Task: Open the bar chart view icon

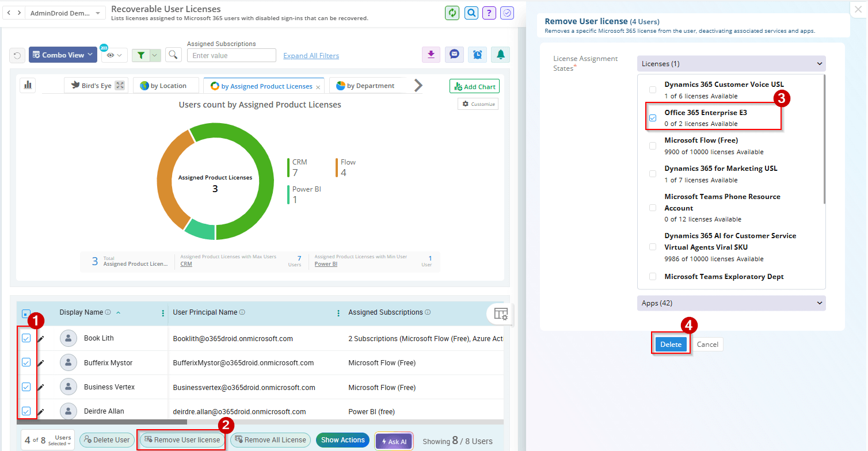Action: click(x=27, y=85)
